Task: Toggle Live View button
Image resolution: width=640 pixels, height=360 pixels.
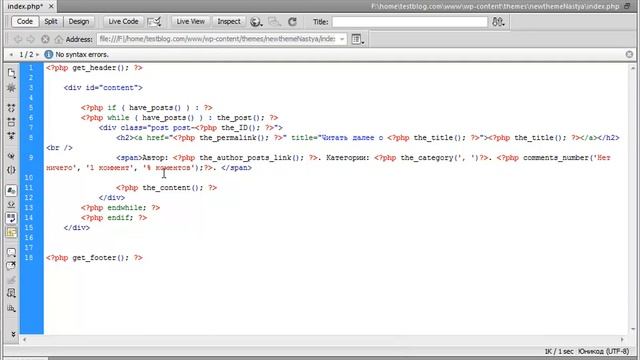Action: (x=190, y=22)
